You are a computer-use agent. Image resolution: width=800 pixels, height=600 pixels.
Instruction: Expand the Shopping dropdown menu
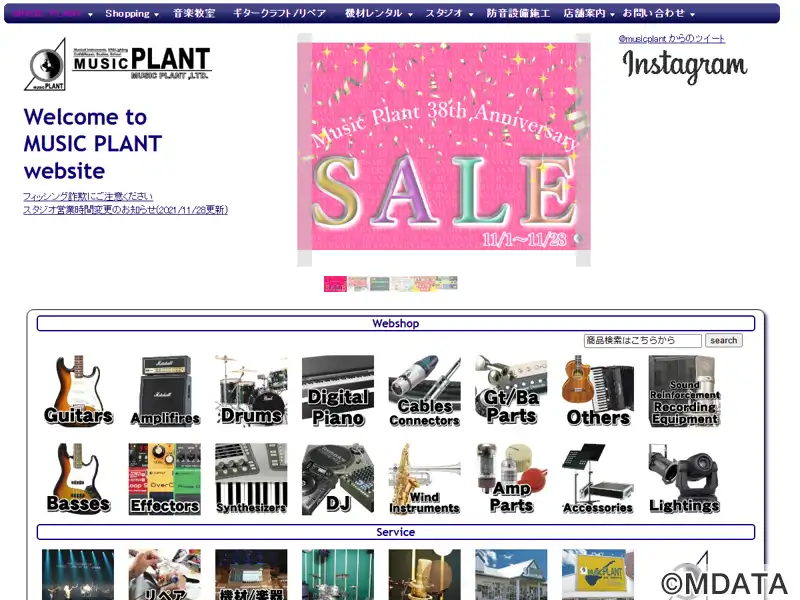pyautogui.click(x=132, y=14)
